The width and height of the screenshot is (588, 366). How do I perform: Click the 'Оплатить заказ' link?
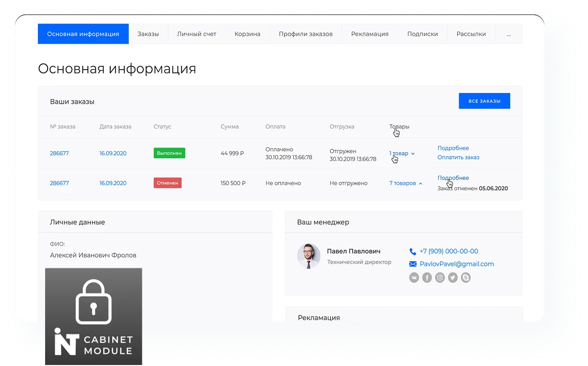pos(458,157)
